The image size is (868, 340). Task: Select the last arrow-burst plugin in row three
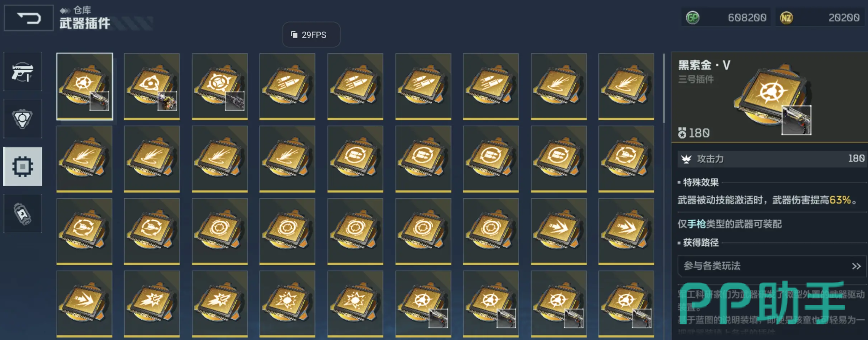click(626, 231)
